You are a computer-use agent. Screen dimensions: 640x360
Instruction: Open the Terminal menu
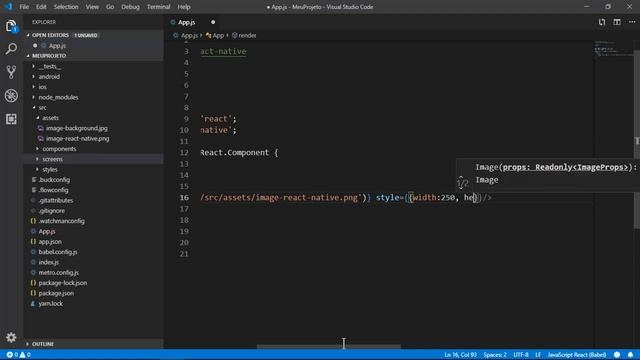coord(158,7)
